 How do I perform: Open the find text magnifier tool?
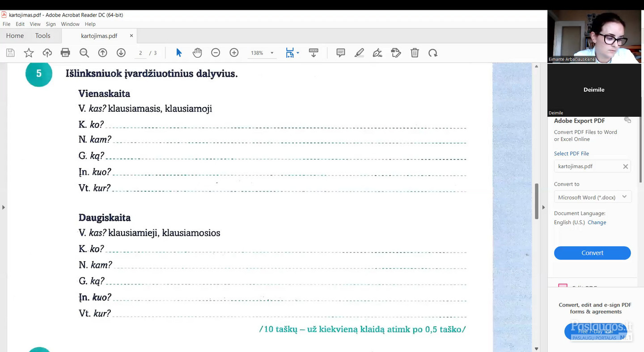tap(84, 53)
